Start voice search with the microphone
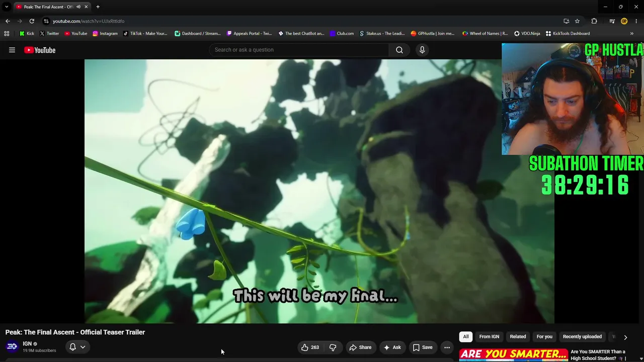 tap(422, 50)
